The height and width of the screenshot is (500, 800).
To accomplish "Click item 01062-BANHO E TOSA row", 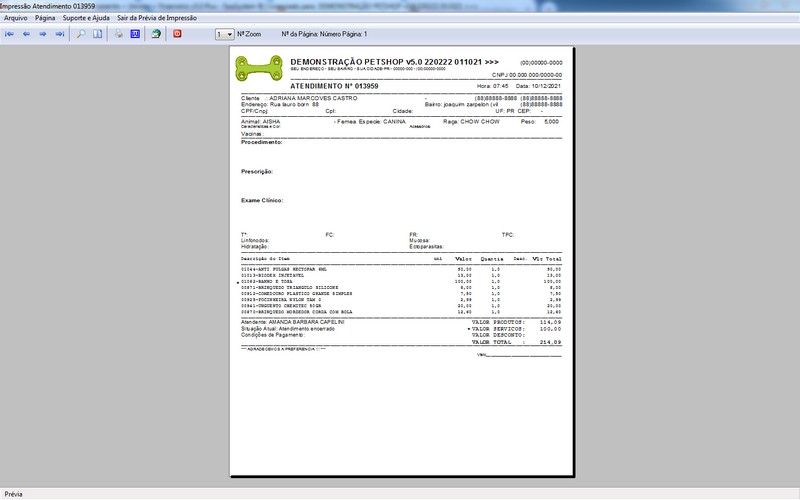I will (401, 282).
